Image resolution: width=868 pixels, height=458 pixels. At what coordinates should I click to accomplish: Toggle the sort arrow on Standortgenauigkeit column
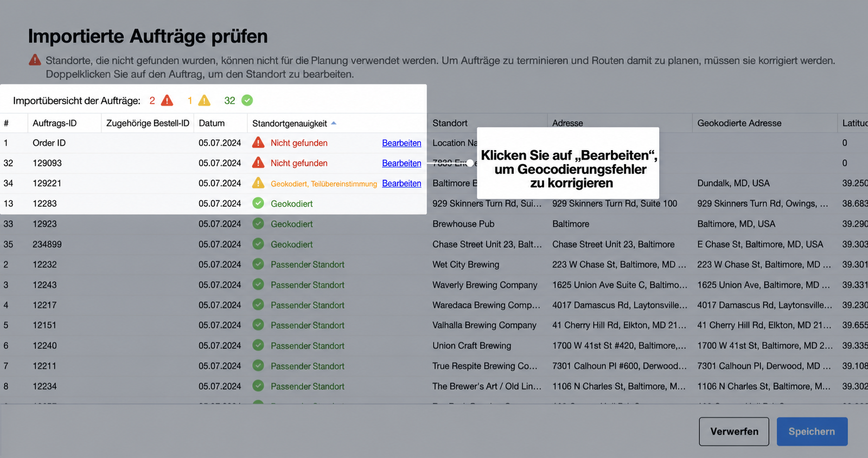[x=334, y=123]
